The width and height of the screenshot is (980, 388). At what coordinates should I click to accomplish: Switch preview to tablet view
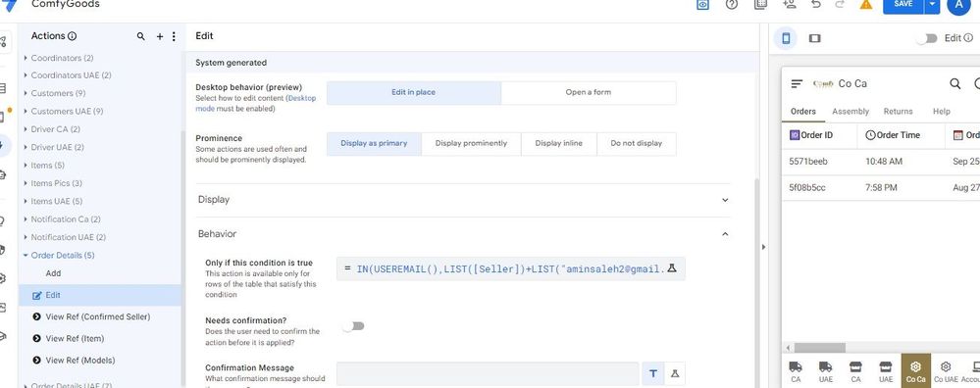(x=814, y=38)
